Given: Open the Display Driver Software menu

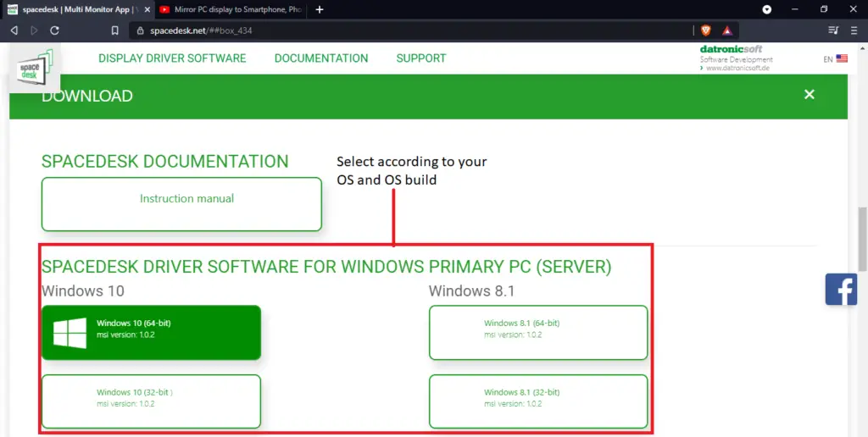Looking at the screenshot, I should coord(172,58).
